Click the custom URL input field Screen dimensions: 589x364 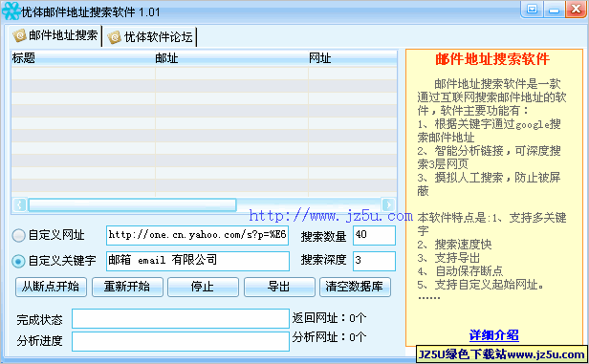[198, 235]
